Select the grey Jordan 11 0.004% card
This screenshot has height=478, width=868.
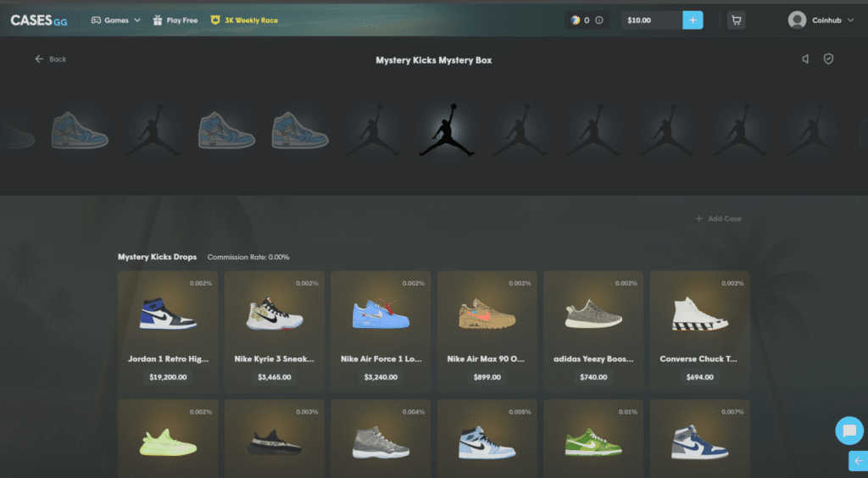pyautogui.click(x=381, y=439)
